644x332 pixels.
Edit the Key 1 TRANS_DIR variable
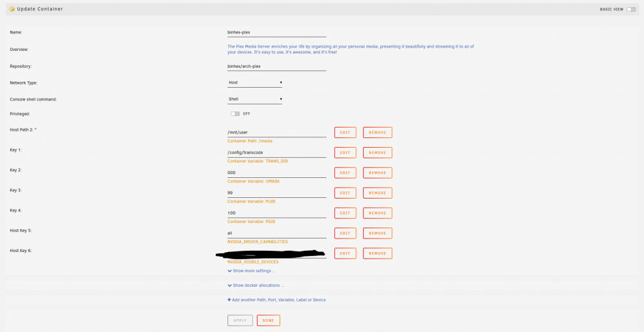coord(345,152)
